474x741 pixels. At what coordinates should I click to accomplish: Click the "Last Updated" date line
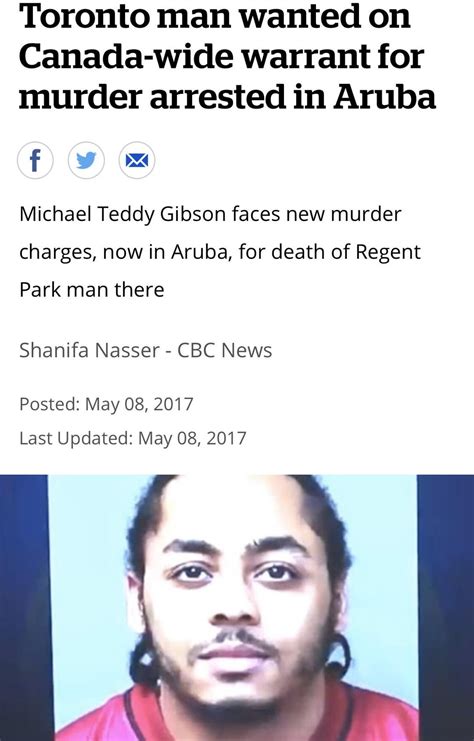pyautogui.click(x=133, y=438)
